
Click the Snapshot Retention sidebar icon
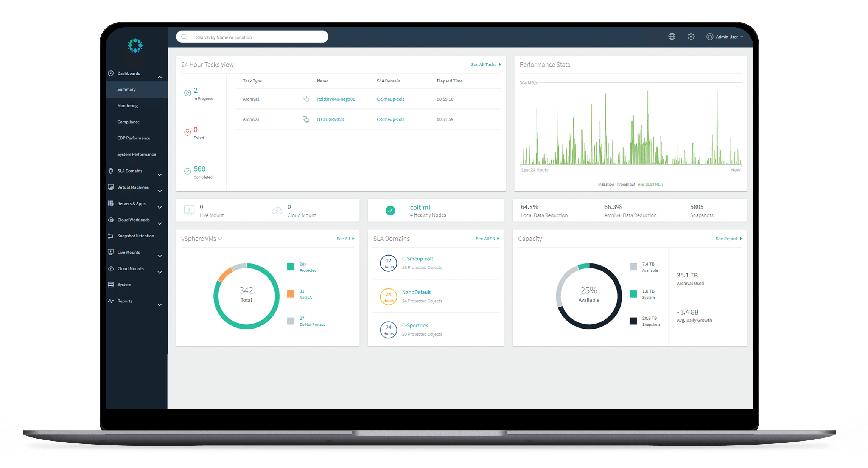pyautogui.click(x=111, y=236)
